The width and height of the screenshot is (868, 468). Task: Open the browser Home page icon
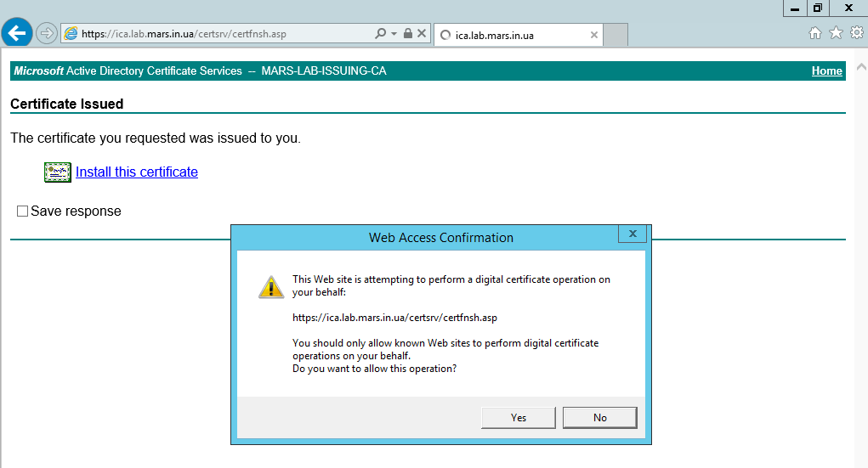tap(814, 33)
